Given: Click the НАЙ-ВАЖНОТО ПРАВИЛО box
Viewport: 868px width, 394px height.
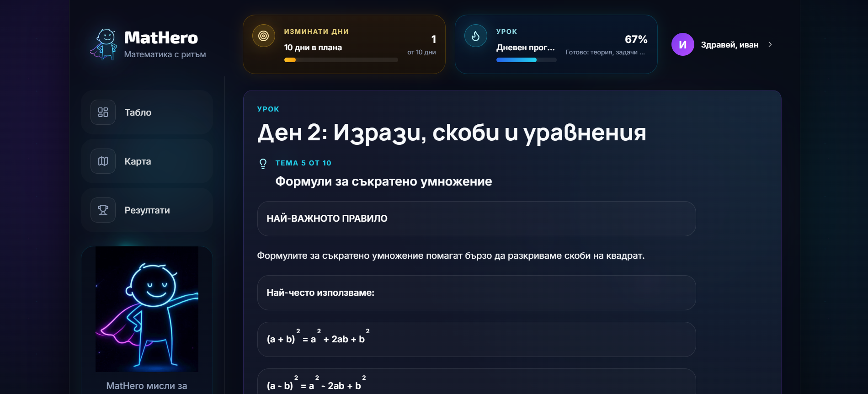Looking at the screenshot, I should pyautogui.click(x=476, y=218).
